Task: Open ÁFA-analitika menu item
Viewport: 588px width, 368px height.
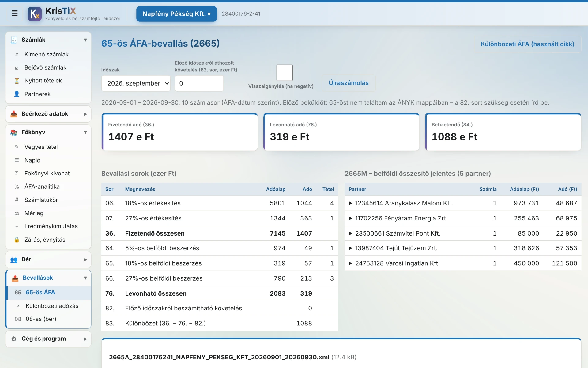Action: 48,187
